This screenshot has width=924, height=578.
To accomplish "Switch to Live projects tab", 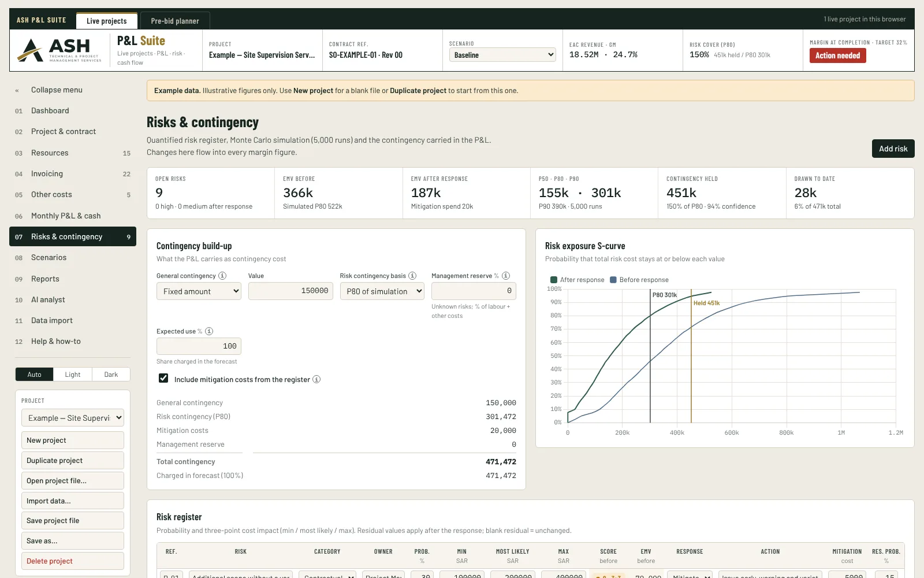I will (107, 21).
